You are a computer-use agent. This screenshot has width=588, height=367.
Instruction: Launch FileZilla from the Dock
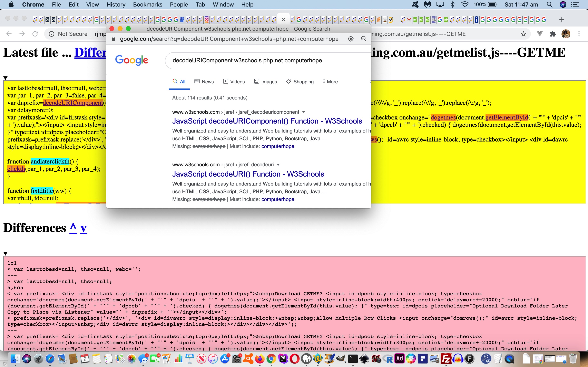447,359
